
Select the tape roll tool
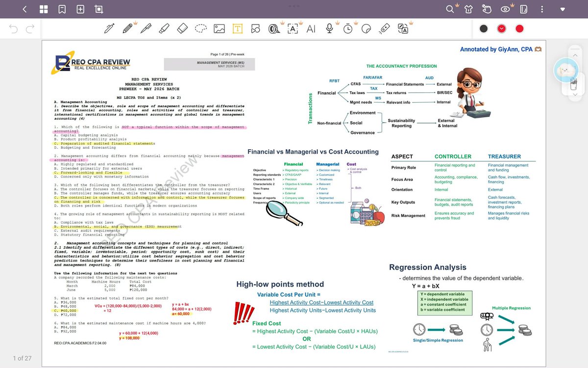pos(274,29)
